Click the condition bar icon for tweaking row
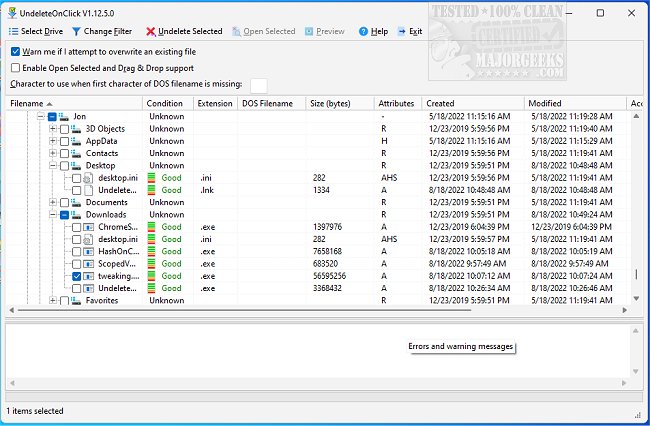 point(152,276)
